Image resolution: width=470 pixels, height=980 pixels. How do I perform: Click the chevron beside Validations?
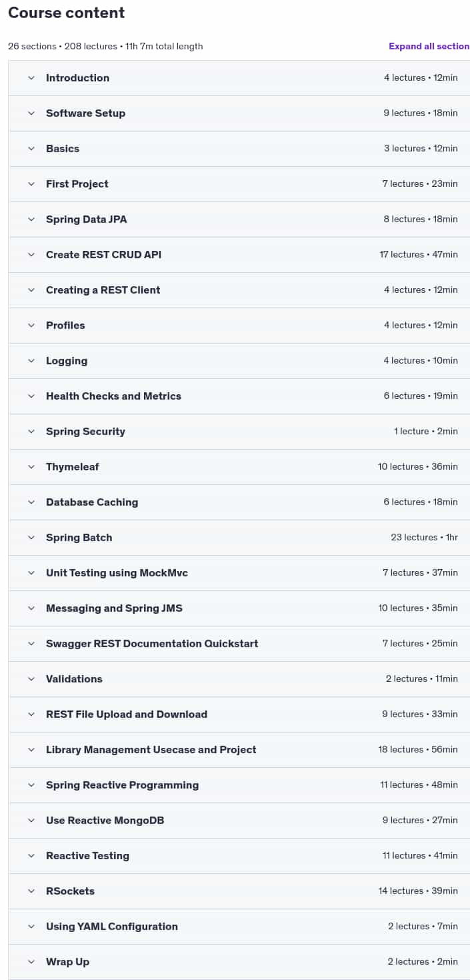[31, 679]
